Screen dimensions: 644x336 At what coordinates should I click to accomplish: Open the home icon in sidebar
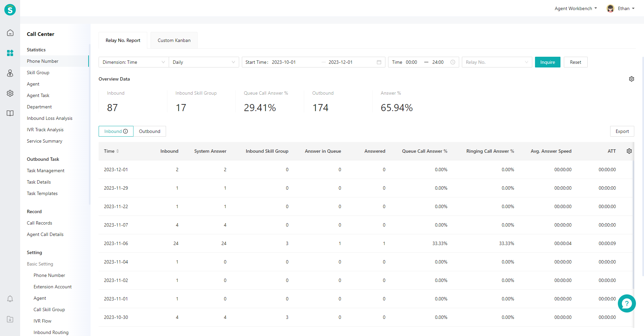tap(10, 33)
